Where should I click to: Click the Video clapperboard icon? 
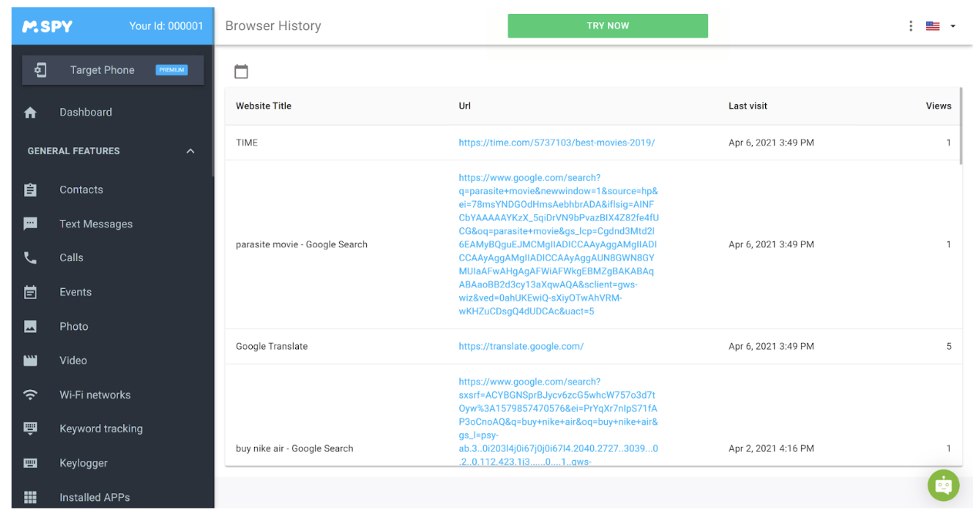[x=30, y=361]
